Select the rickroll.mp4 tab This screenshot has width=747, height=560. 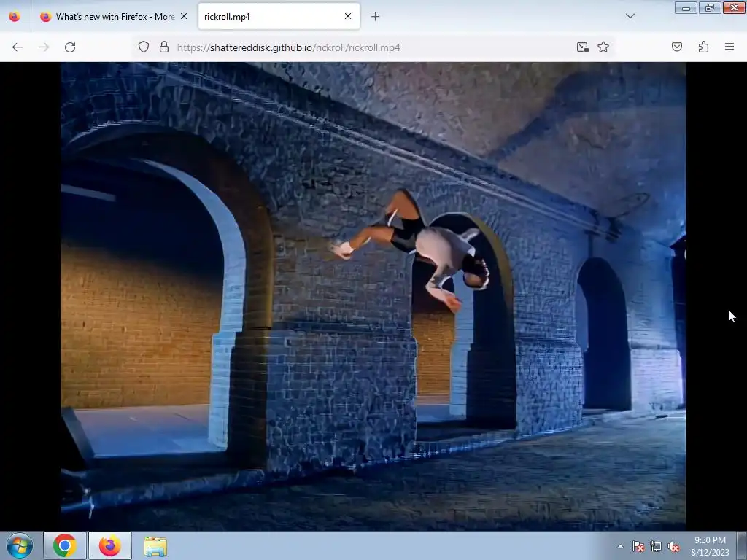(x=279, y=17)
